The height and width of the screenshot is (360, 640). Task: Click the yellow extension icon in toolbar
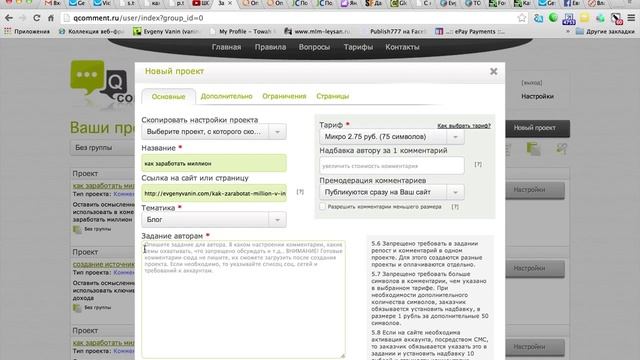[584, 18]
